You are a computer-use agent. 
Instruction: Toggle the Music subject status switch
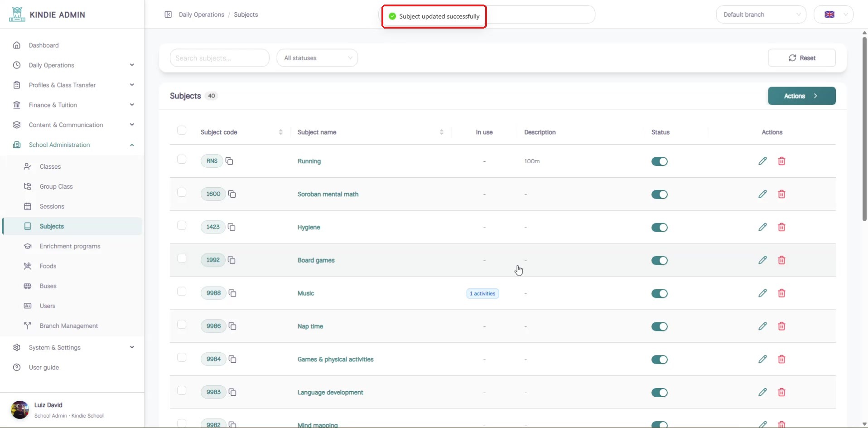coord(659,294)
